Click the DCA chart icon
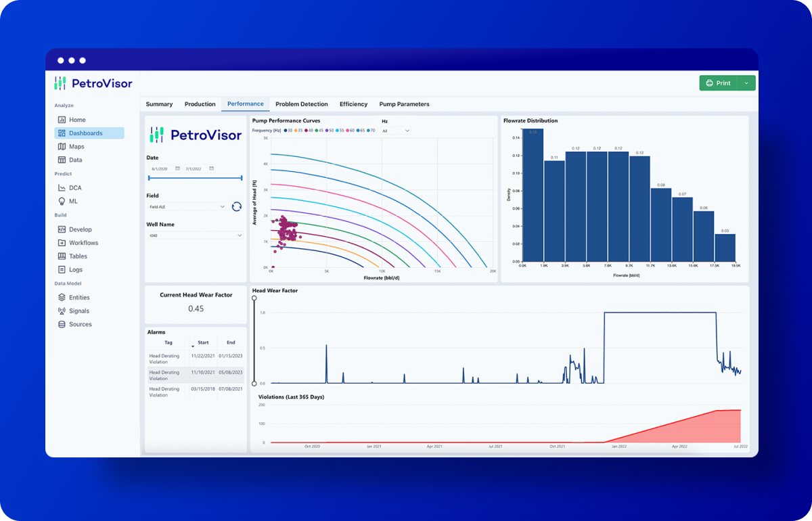This screenshot has height=521, width=812. (62, 188)
